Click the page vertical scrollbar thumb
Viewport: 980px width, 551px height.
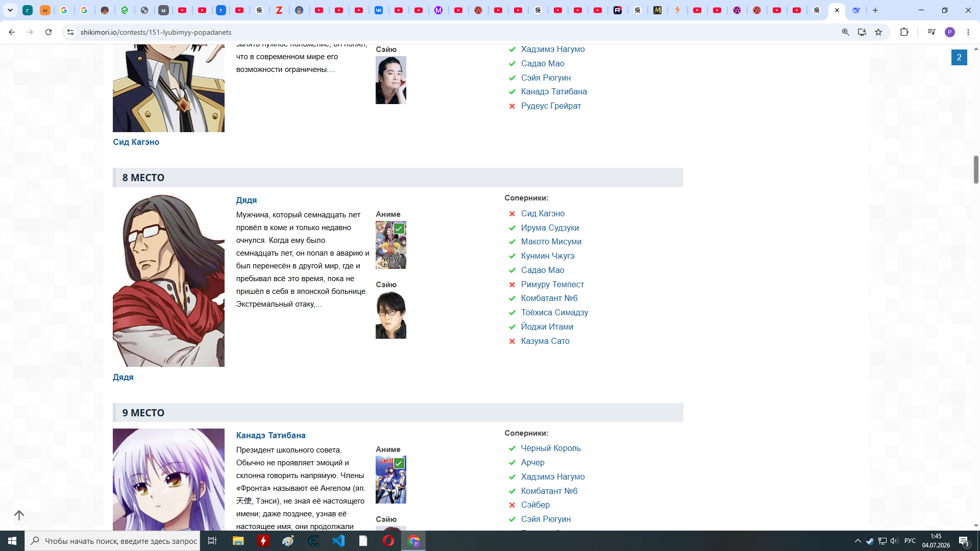(976, 169)
